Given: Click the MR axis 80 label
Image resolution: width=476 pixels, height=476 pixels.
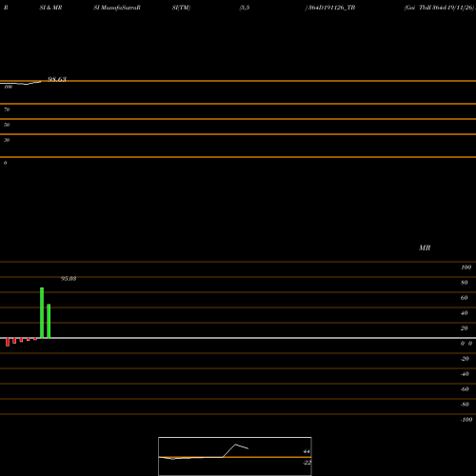Looking at the screenshot, I should tap(465, 283).
